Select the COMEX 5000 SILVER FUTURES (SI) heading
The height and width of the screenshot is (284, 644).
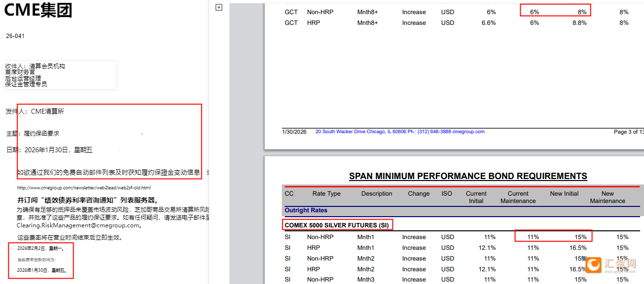337,225
